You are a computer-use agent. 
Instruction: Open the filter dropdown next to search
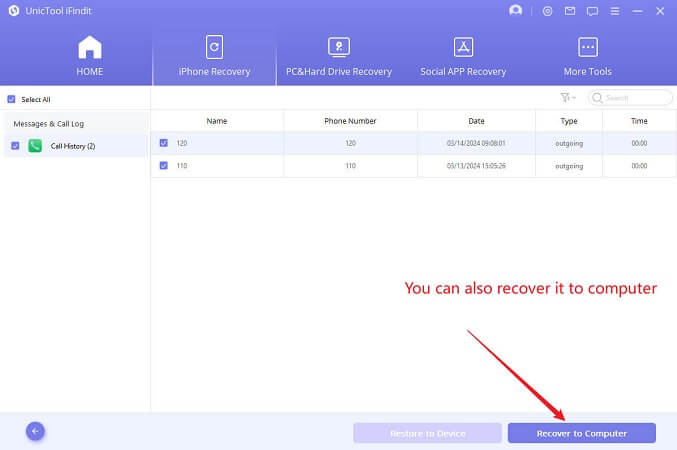tap(568, 98)
